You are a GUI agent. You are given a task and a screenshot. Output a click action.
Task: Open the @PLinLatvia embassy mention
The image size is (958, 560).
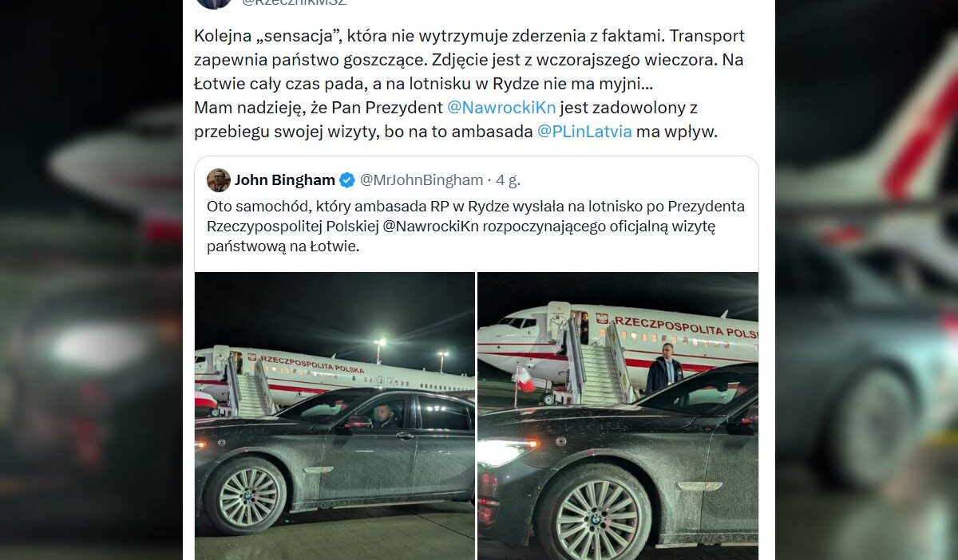pos(584,132)
